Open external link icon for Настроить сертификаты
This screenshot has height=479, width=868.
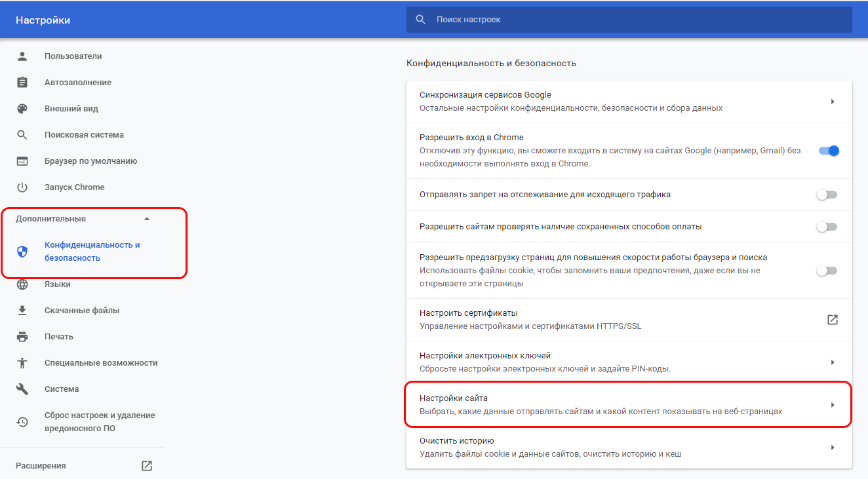pyautogui.click(x=832, y=320)
